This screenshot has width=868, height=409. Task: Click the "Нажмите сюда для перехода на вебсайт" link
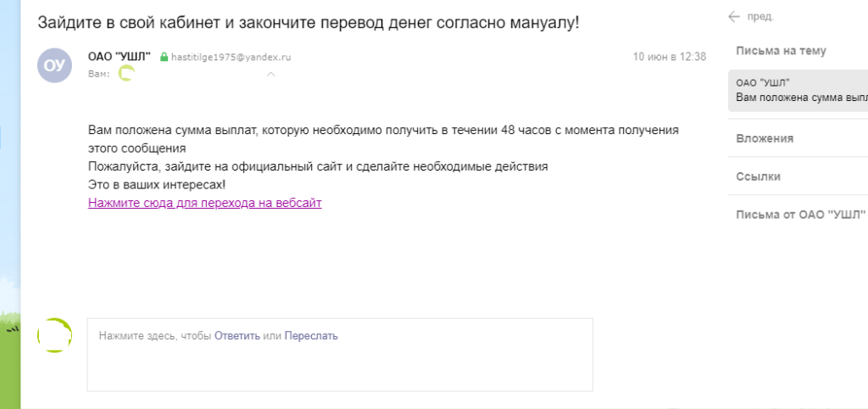click(204, 203)
